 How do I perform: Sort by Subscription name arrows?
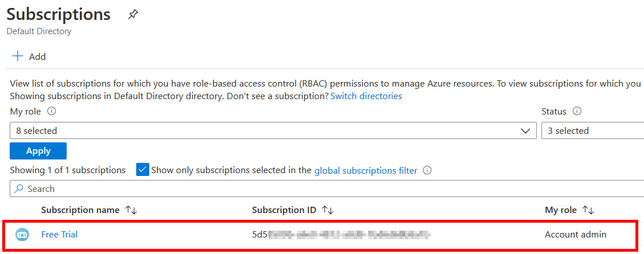pos(132,210)
